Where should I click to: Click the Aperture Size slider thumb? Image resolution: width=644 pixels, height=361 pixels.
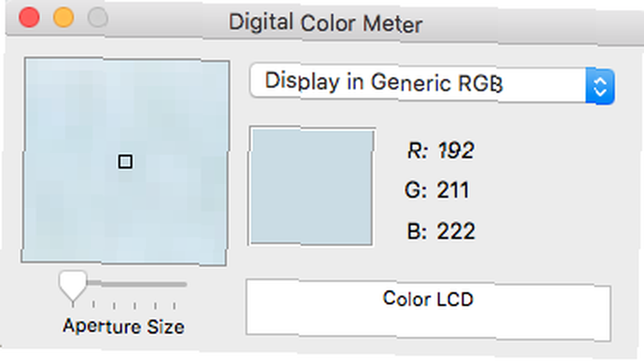pos(73,286)
